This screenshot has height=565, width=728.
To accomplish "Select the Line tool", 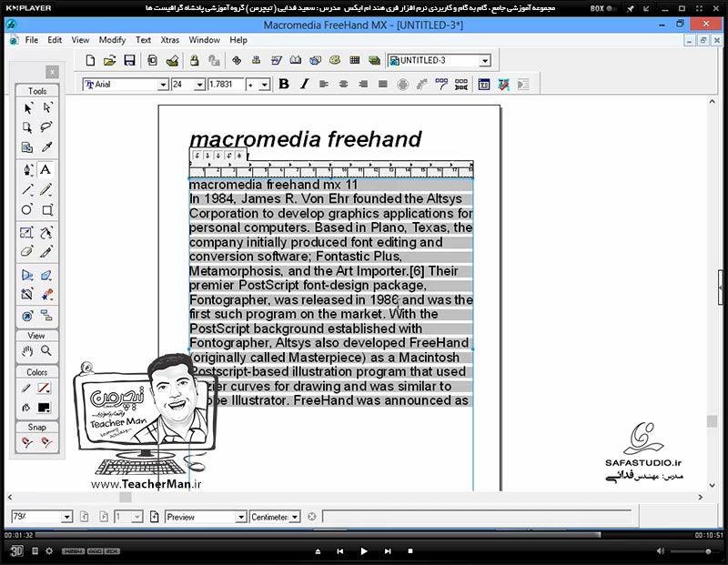I will tap(28, 189).
